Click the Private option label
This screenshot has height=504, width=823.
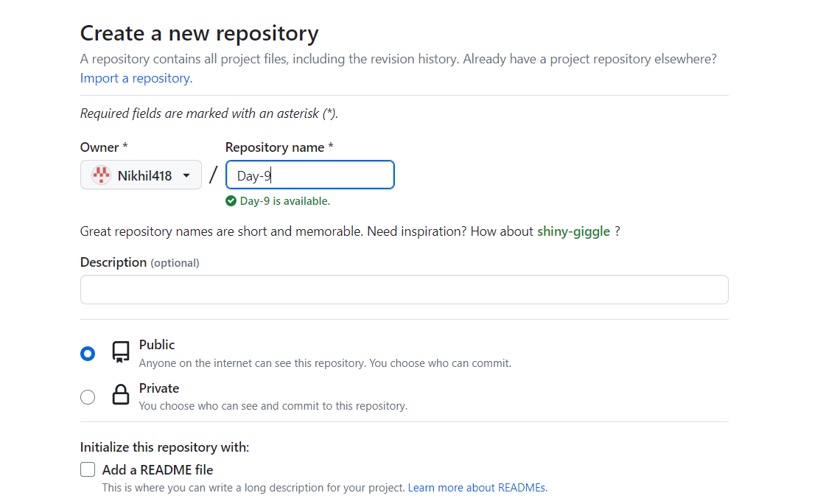(x=159, y=388)
